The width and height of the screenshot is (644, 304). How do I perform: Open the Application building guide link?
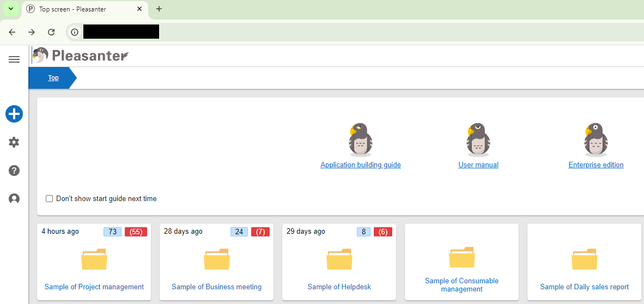tap(361, 165)
